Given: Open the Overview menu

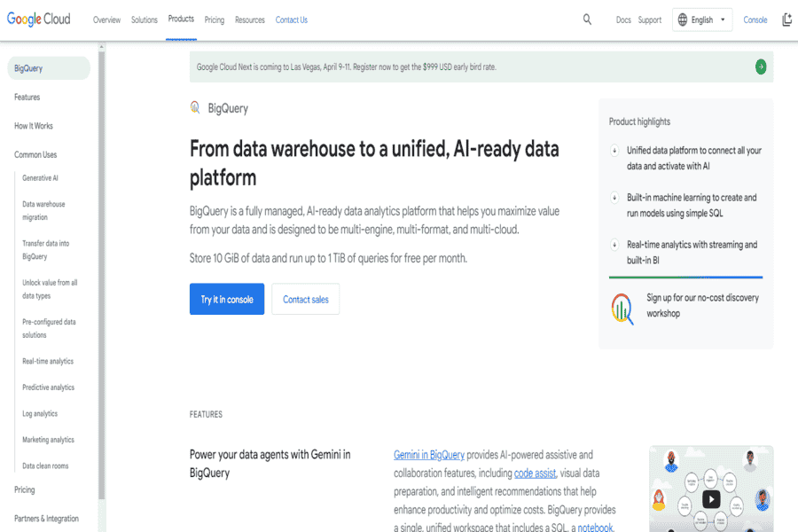Looking at the screenshot, I should point(107,20).
